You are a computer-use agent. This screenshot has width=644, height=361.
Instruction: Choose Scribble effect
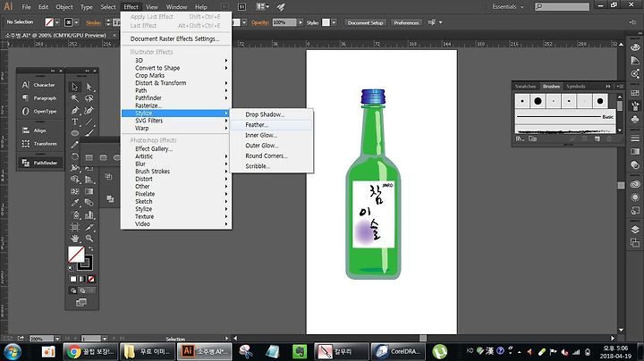click(272, 166)
